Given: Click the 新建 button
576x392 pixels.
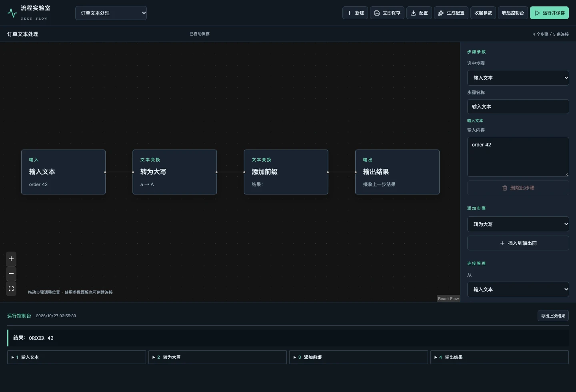Looking at the screenshot, I should [355, 13].
